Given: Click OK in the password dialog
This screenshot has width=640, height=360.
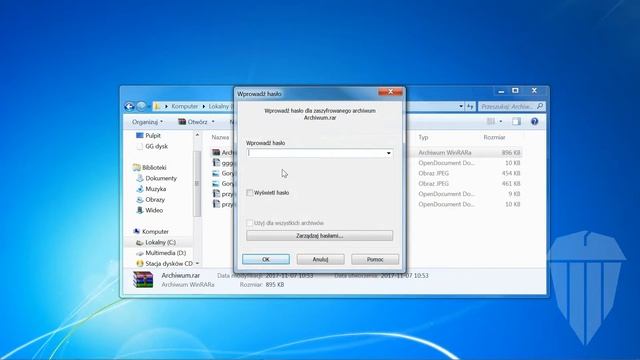Looking at the screenshot, I should (x=266, y=259).
